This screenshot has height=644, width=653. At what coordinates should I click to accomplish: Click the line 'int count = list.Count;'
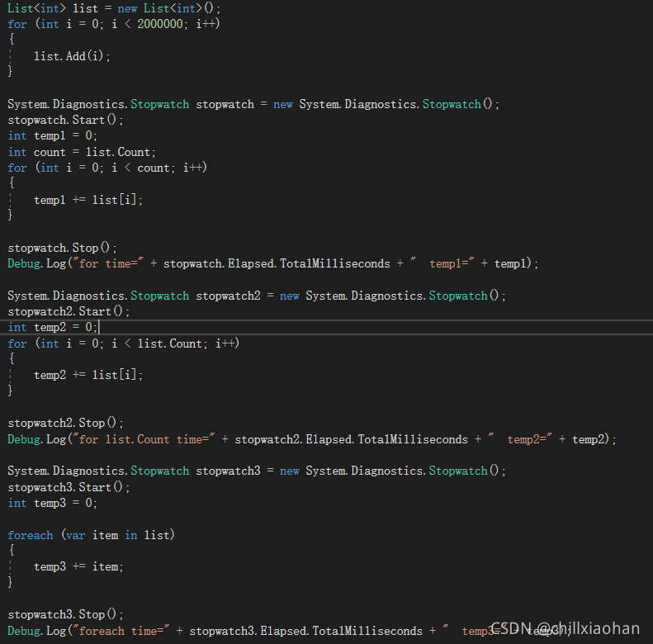coord(81,152)
